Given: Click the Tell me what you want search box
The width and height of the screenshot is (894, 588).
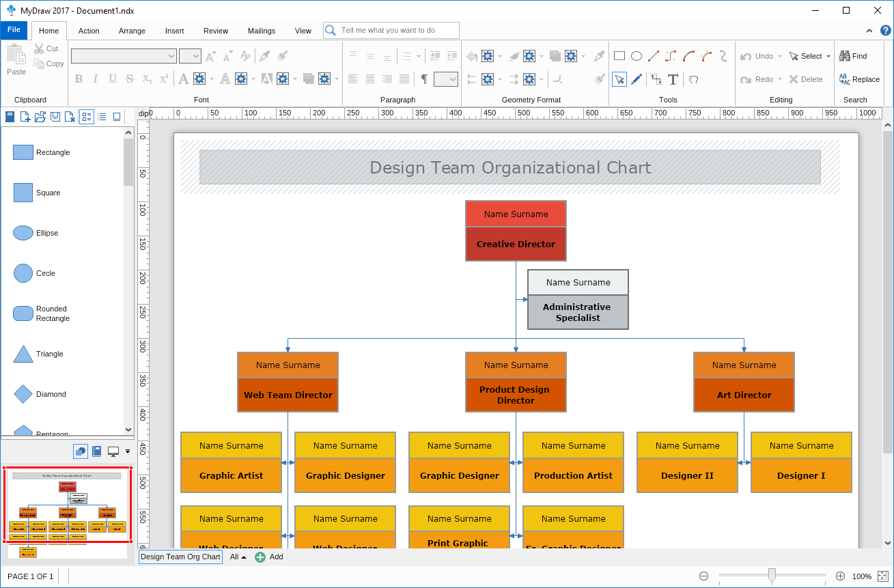Looking at the screenshot, I should click(391, 30).
